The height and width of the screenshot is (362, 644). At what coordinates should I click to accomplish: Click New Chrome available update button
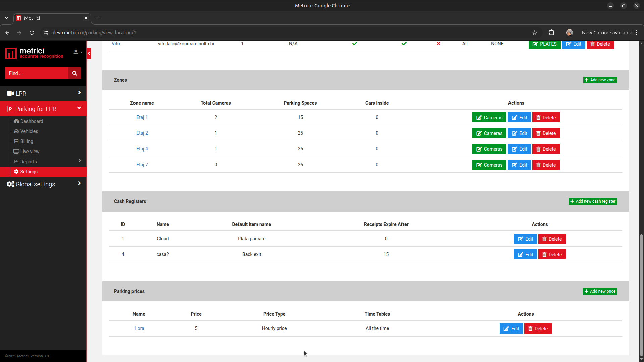click(609, 33)
